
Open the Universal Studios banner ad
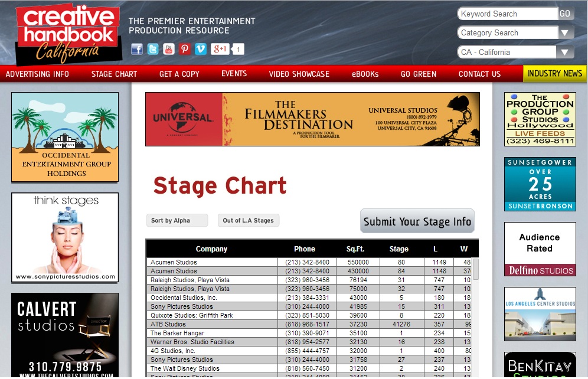[312, 119]
